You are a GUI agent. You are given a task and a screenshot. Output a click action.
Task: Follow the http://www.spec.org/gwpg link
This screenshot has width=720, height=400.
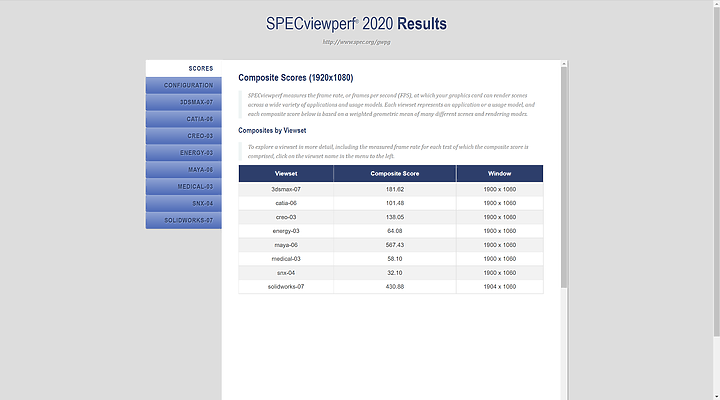(x=356, y=42)
